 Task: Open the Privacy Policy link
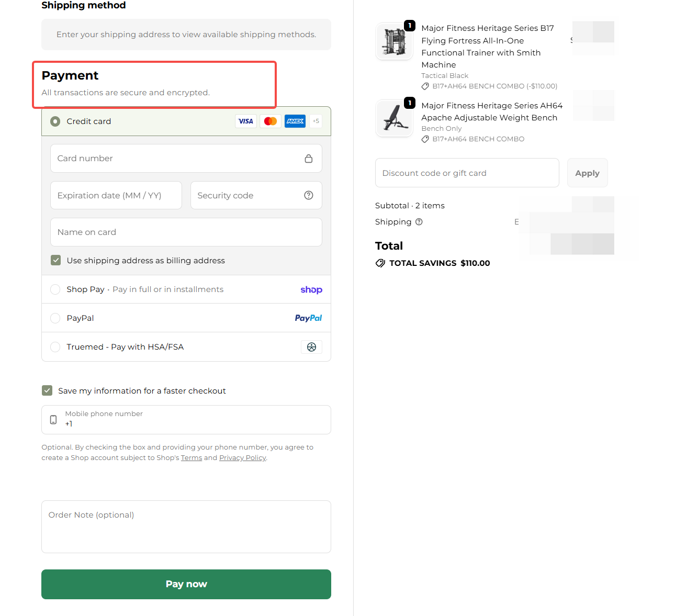coord(243,458)
